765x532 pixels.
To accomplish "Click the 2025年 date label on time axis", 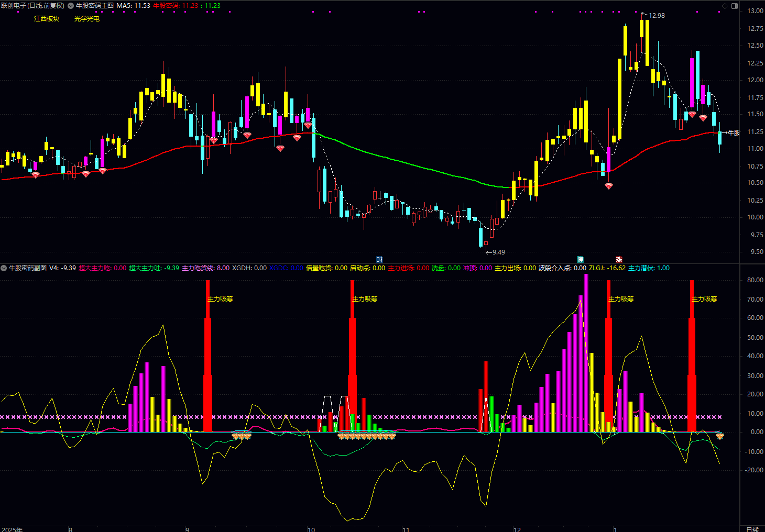I will 12,529.
